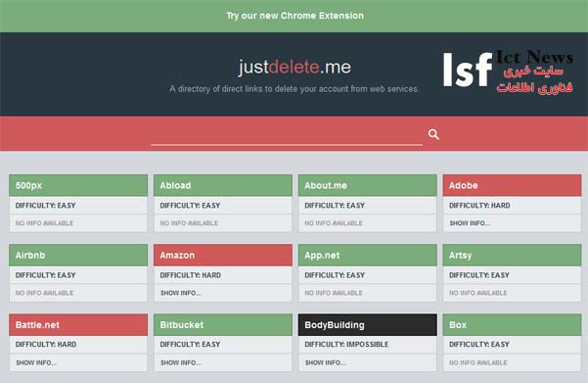The height and width of the screenshot is (383, 588).
Task: Focus the search input field
Action: (x=287, y=135)
